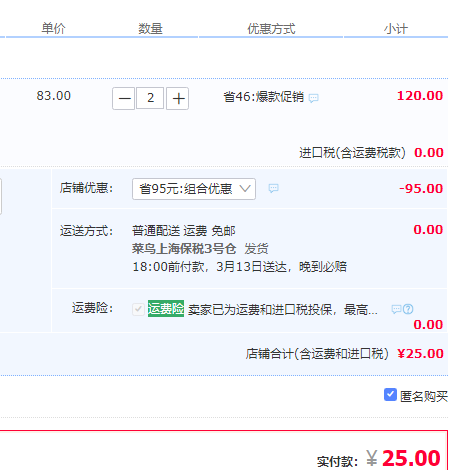Click the green 运费险 label badge
Image resolution: width=454 pixels, height=470 pixels.
pyautogui.click(x=166, y=308)
